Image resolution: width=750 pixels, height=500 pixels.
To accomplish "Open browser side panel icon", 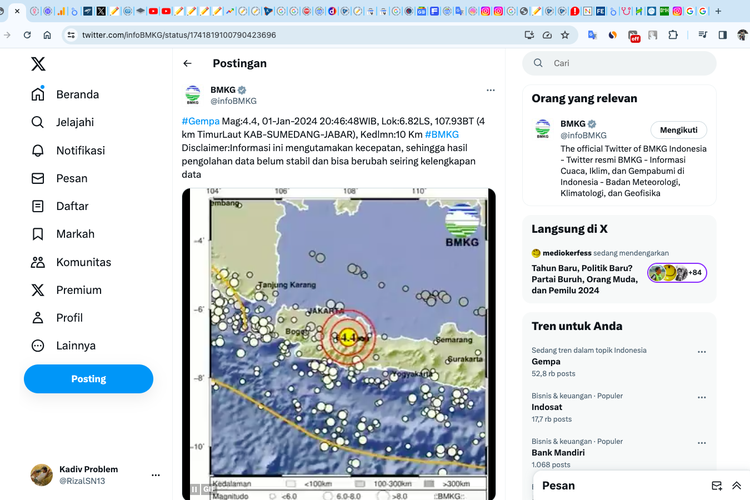I will click(723, 35).
